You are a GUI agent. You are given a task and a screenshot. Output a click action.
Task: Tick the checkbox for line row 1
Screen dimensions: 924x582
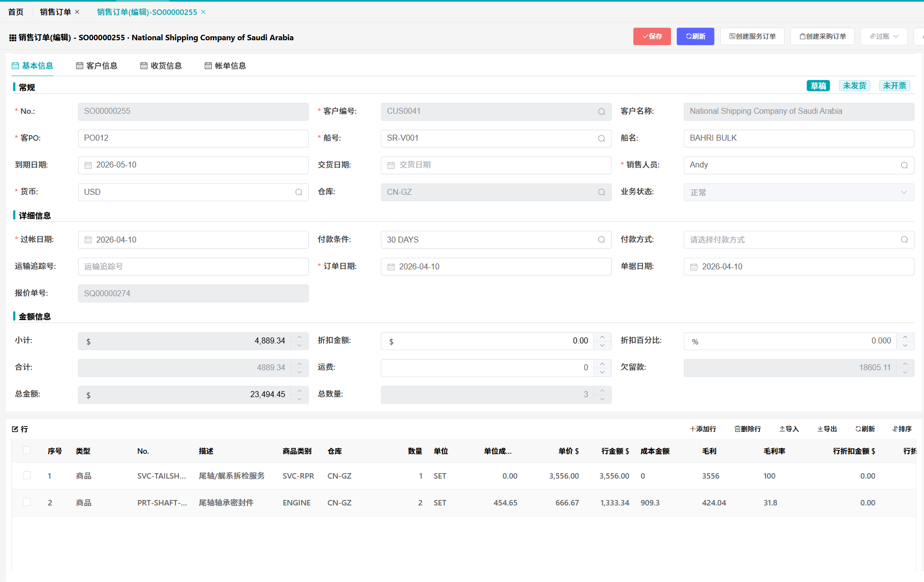(x=27, y=476)
